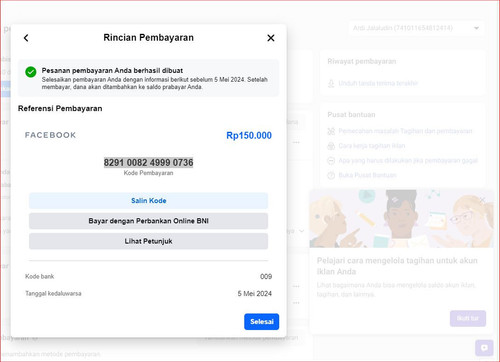Click the Riwayat pembayaran heading

coord(362,61)
